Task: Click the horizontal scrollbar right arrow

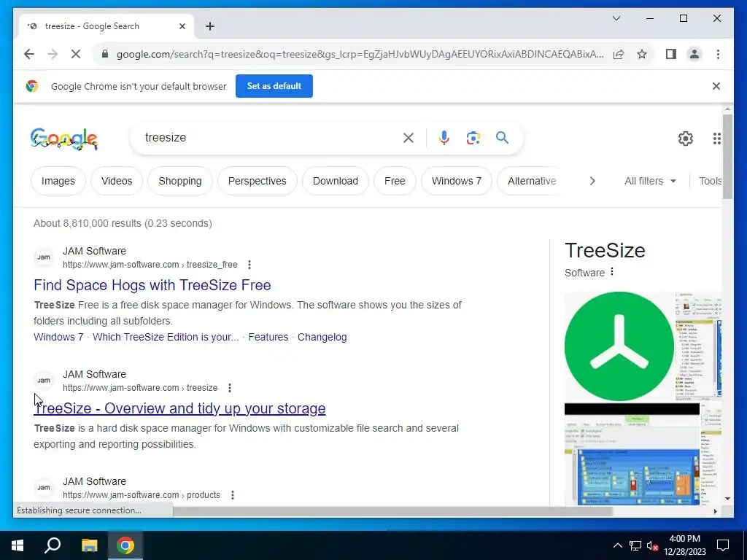Action: [x=715, y=511]
